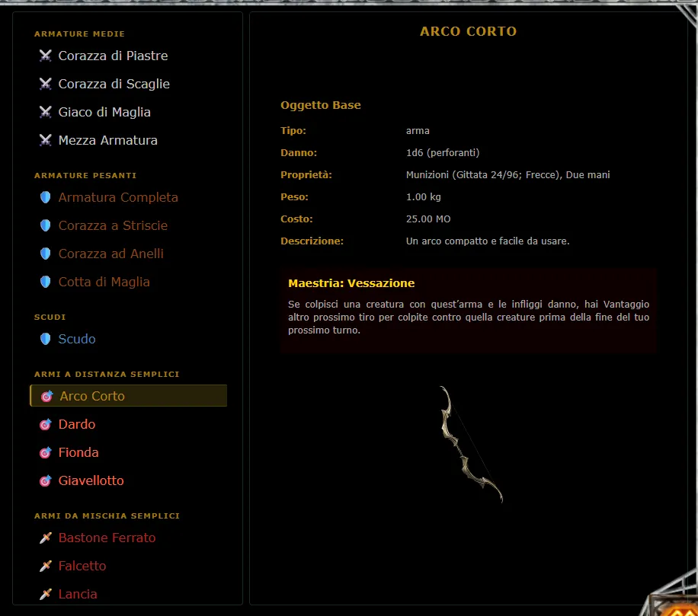Click the shield icon beside Corazza ad Anelli
The image size is (698, 616).
point(46,254)
